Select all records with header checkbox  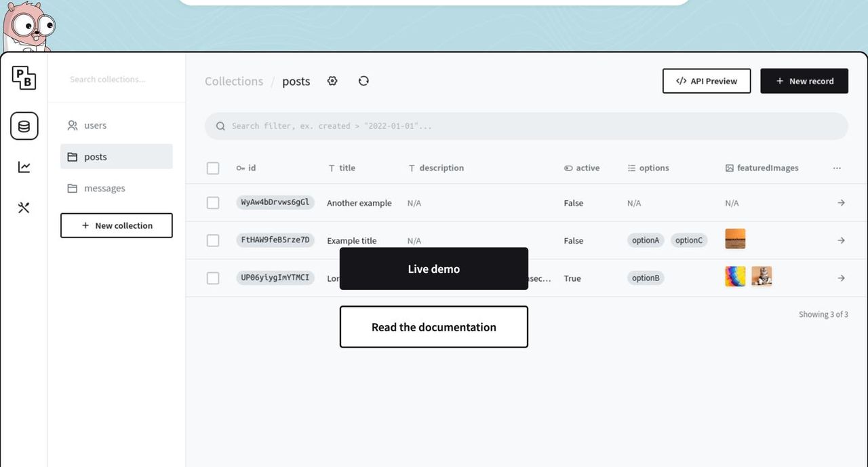pyautogui.click(x=213, y=168)
